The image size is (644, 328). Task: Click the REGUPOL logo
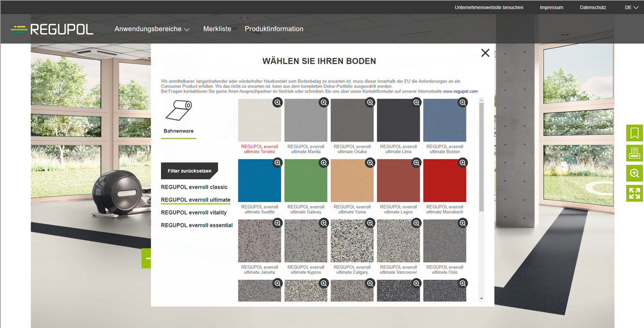52,29
